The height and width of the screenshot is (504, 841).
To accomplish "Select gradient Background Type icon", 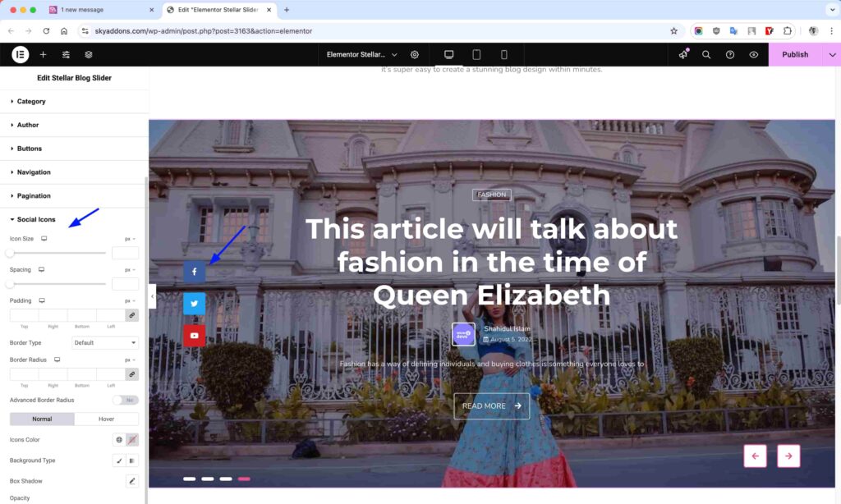I will click(x=132, y=460).
